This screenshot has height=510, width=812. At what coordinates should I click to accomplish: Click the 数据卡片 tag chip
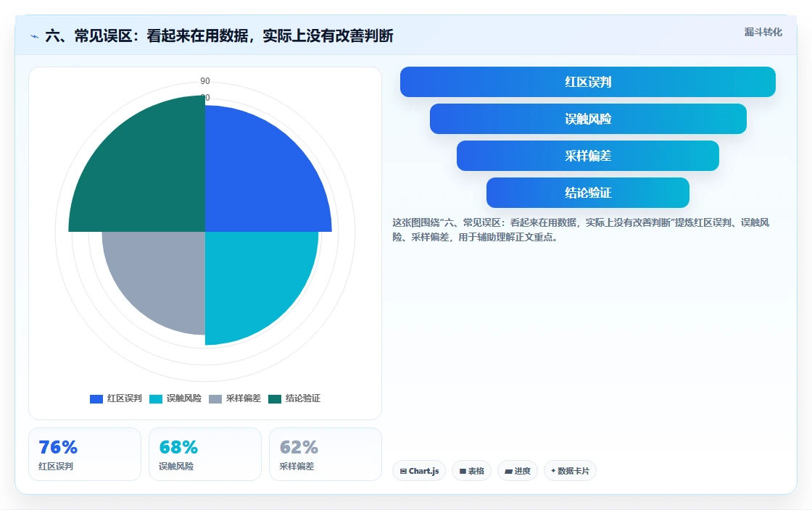click(x=570, y=471)
